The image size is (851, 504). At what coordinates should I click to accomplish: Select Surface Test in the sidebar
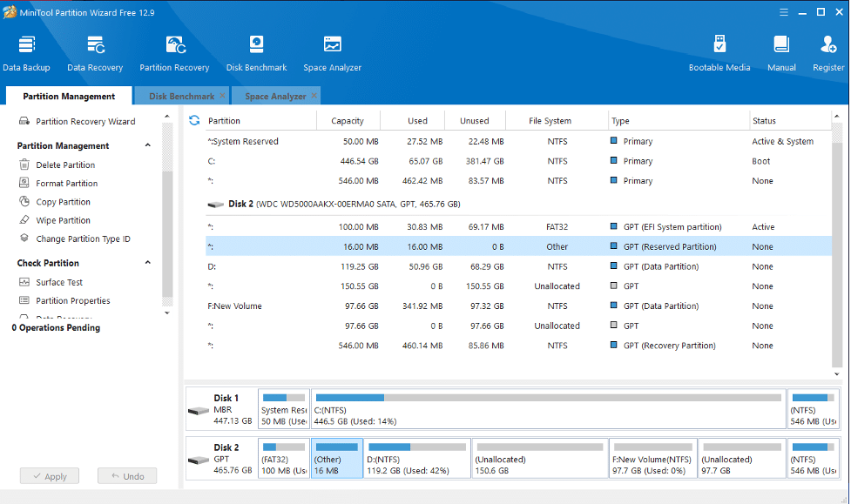coord(59,282)
